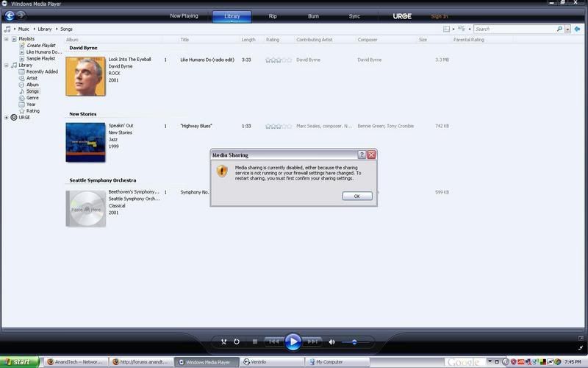Mute the sound using the speaker icon
The width and height of the screenshot is (588, 368).
pyautogui.click(x=332, y=342)
